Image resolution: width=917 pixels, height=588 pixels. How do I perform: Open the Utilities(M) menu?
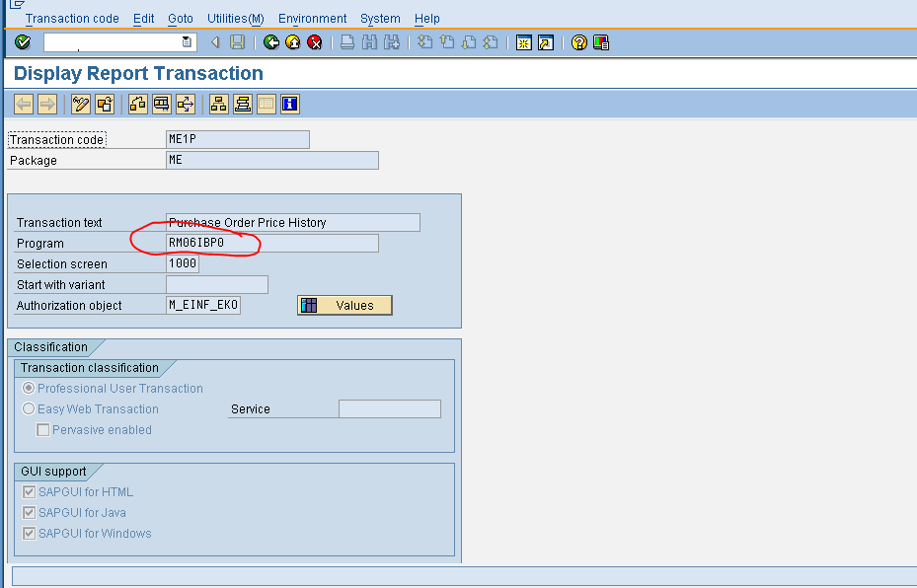tap(234, 18)
